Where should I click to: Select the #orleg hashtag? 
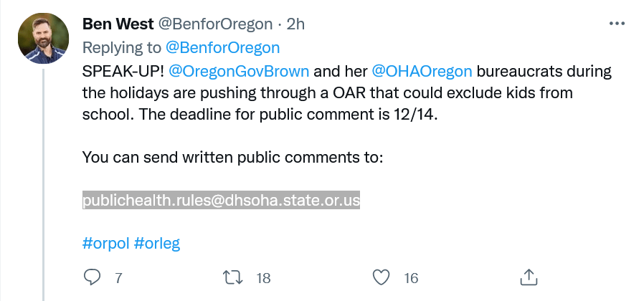pos(157,243)
